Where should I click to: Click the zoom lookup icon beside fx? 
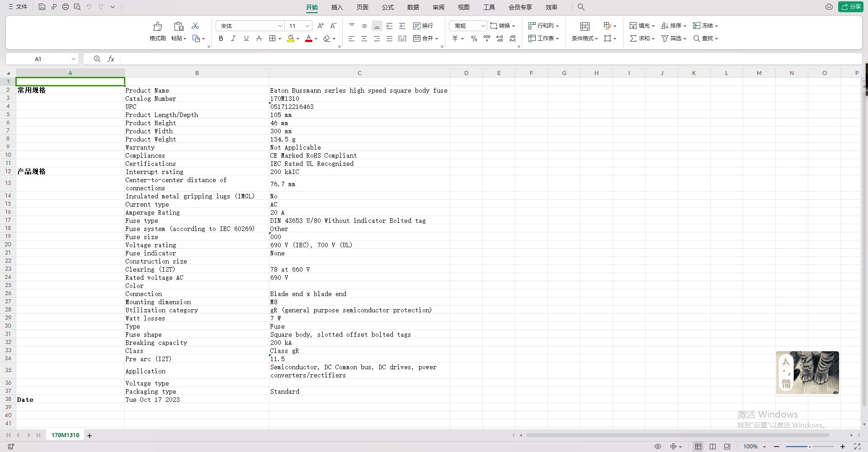[x=97, y=59]
